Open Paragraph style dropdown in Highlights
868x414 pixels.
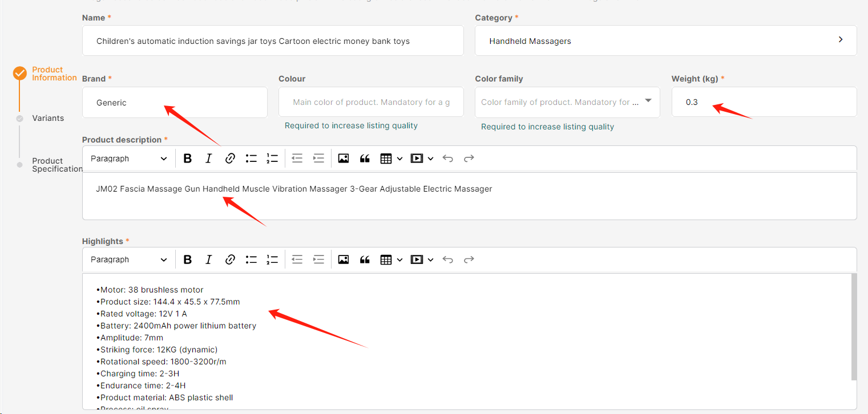tap(128, 259)
